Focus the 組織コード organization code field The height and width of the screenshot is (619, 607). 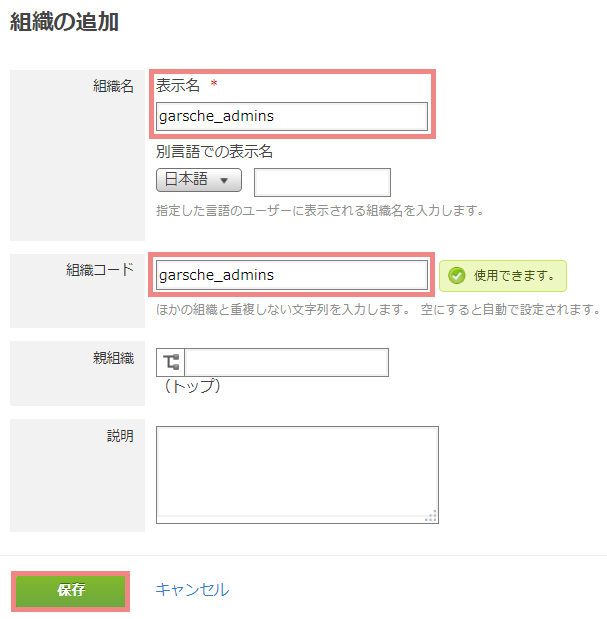[292, 275]
